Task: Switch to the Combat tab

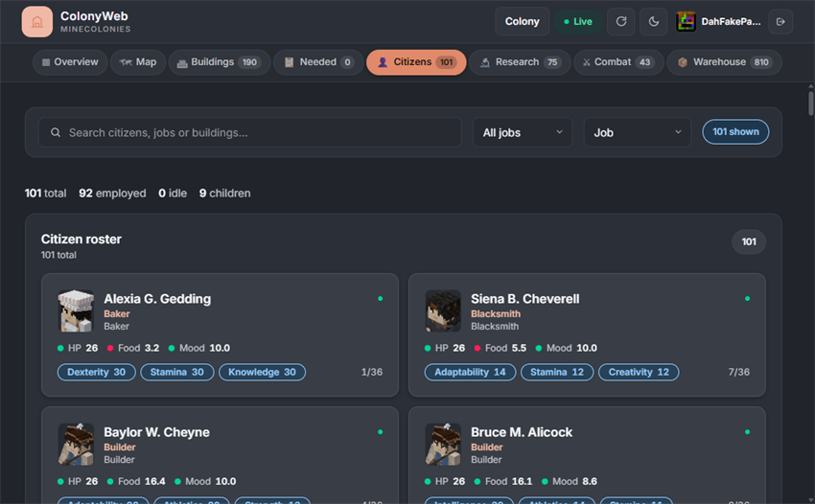Action: (618, 62)
